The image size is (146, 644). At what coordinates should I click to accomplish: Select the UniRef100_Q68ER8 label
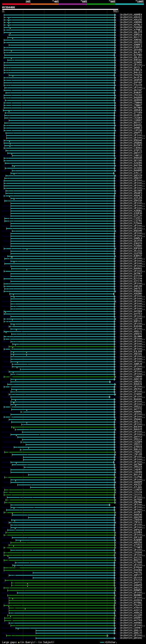[131, 100]
